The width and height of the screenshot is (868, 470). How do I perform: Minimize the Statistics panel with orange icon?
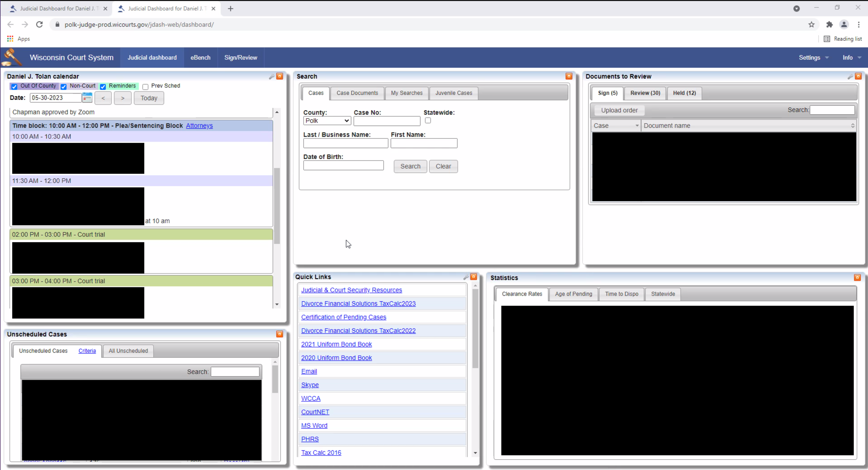tap(857, 277)
